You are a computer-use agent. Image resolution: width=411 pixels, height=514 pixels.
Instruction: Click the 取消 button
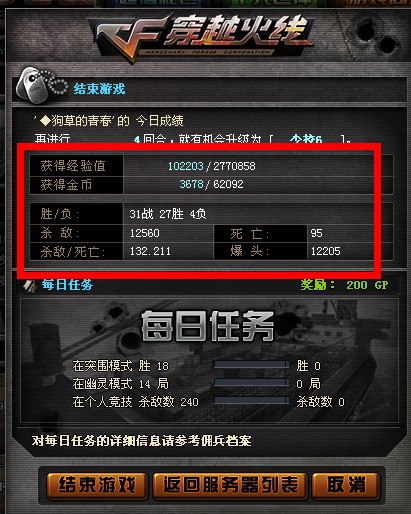pyautogui.click(x=346, y=486)
